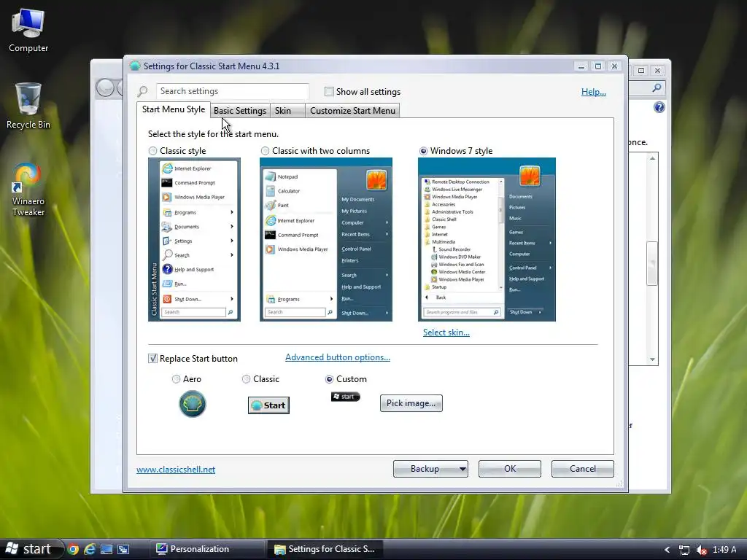Viewport: 747px width, 560px height.
Task: Open the taskbar start button
Action: (x=31, y=549)
